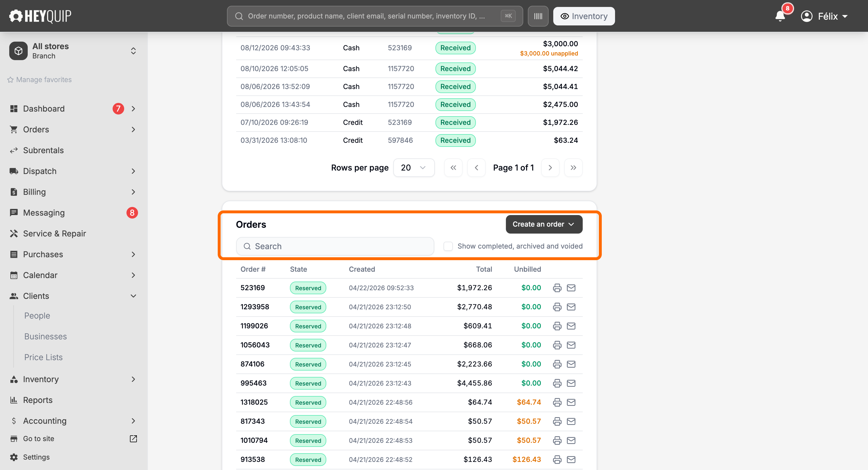Toggle the Inventory view button

click(x=584, y=16)
